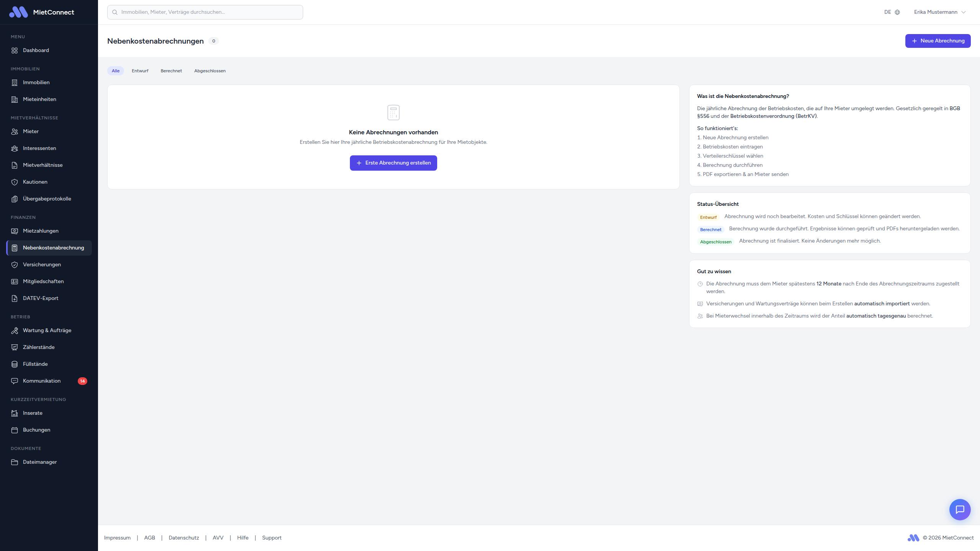
Task: Click the globe language icon
Action: tap(897, 12)
